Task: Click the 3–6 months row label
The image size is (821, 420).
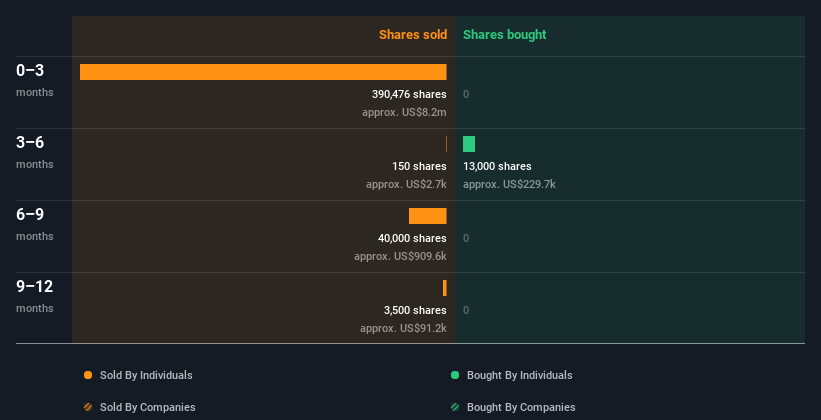Action: pyautogui.click(x=35, y=152)
